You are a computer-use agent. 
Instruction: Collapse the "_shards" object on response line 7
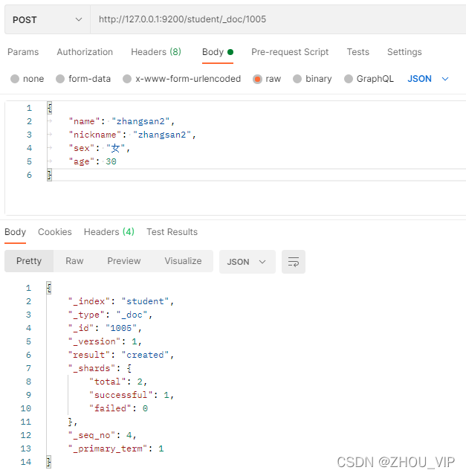(x=129, y=368)
